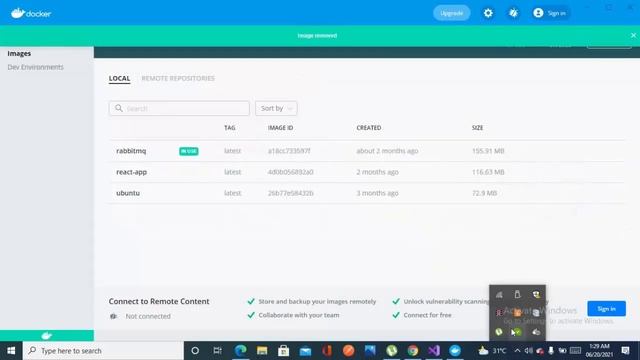Open touch keyboard tray icon

tap(576, 351)
